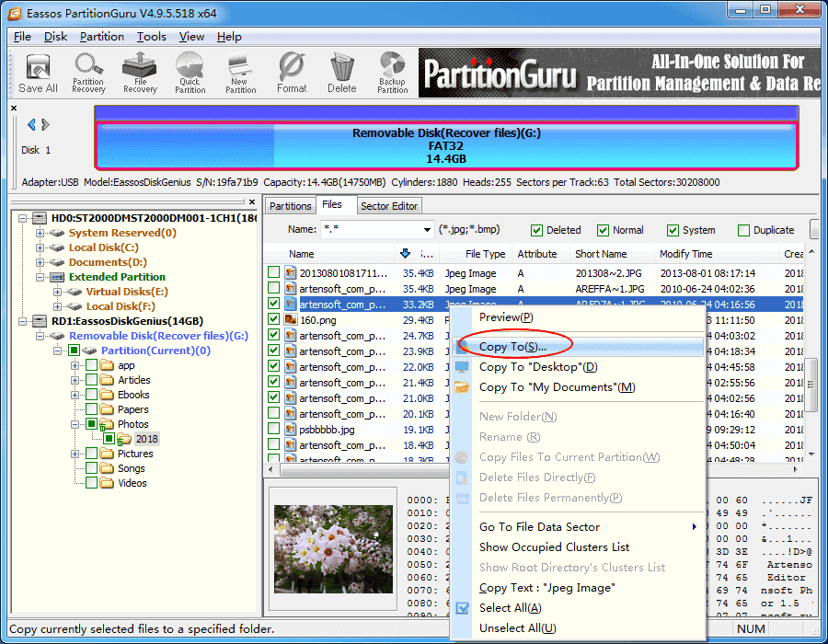Uncheck the 160.png file checkbox
The width and height of the screenshot is (828, 644).
coord(273,319)
